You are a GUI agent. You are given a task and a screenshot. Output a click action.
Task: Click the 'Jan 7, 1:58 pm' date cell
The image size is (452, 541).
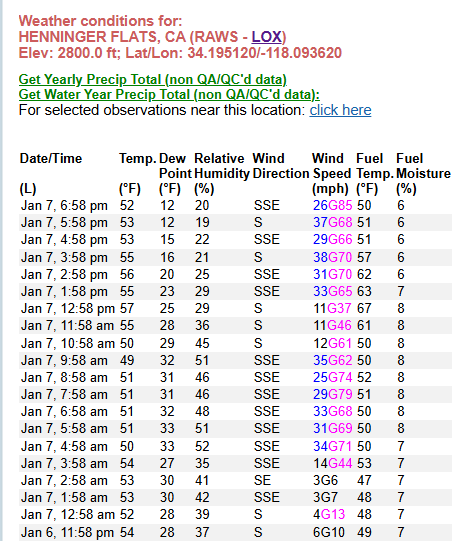coord(64,292)
